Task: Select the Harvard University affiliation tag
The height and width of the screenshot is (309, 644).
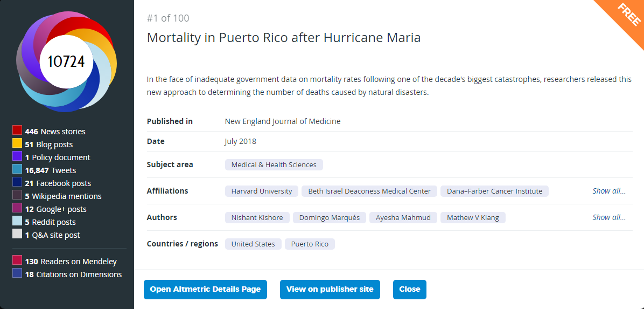Action: [262, 191]
